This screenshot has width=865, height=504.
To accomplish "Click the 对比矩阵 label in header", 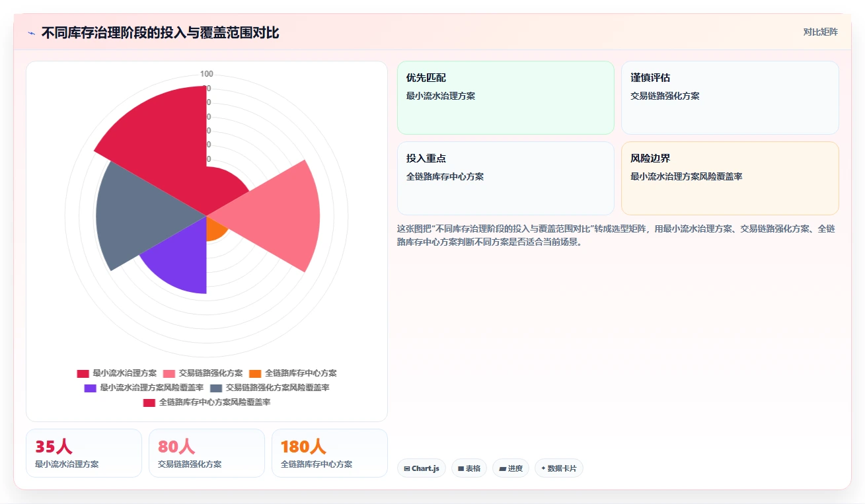I will (821, 32).
